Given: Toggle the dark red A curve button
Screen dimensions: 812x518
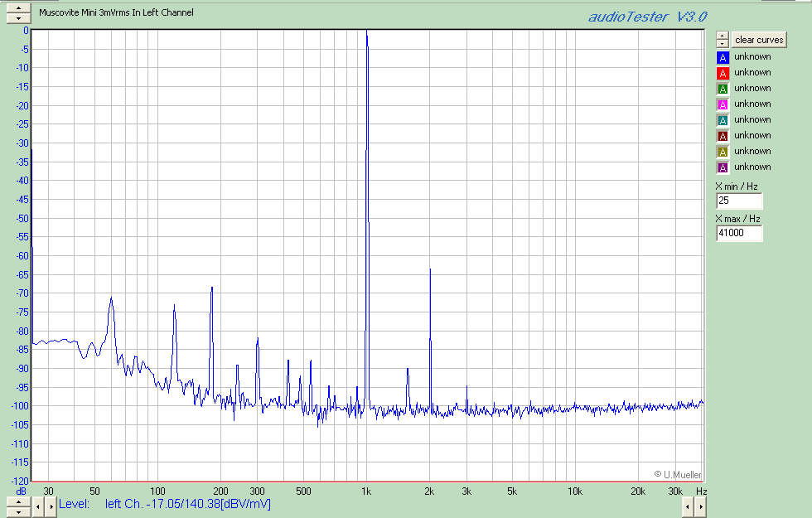Looking at the screenshot, I should point(723,136).
